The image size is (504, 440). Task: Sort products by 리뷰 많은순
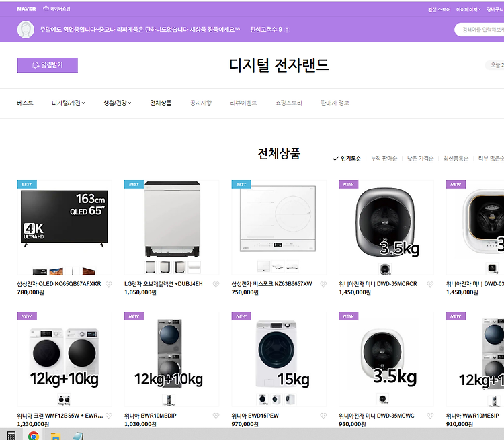(x=491, y=159)
